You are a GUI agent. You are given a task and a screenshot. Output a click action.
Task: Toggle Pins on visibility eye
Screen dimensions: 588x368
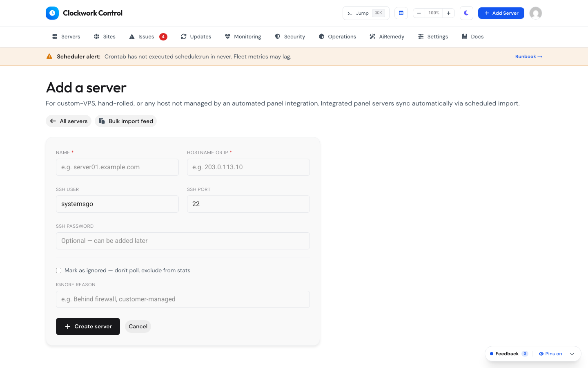[550, 354]
